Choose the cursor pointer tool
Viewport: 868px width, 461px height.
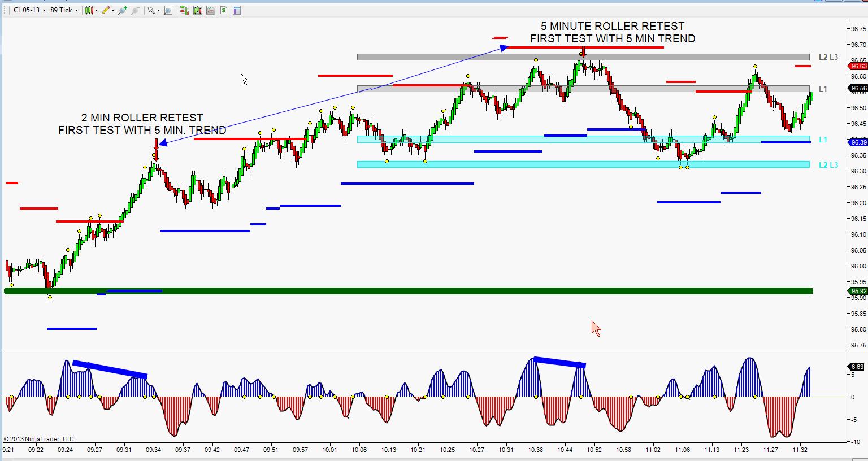[x=151, y=10]
